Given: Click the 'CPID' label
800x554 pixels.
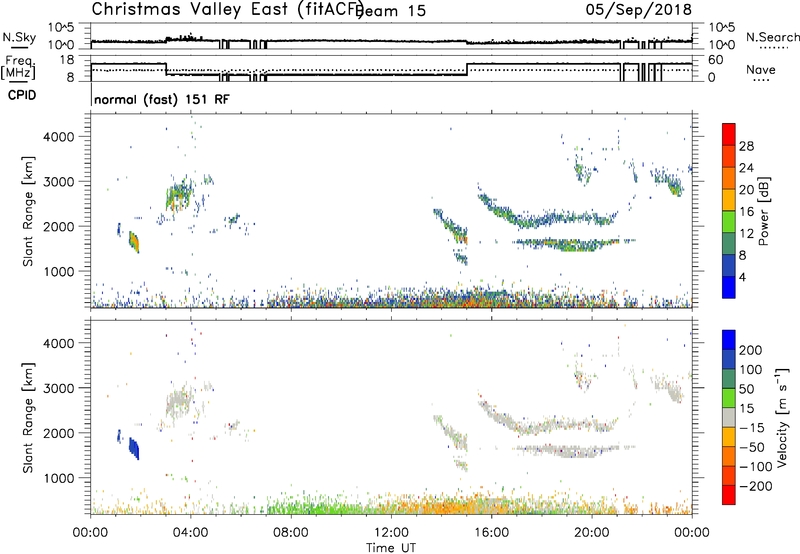Looking at the screenshot, I should (x=22, y=95).
